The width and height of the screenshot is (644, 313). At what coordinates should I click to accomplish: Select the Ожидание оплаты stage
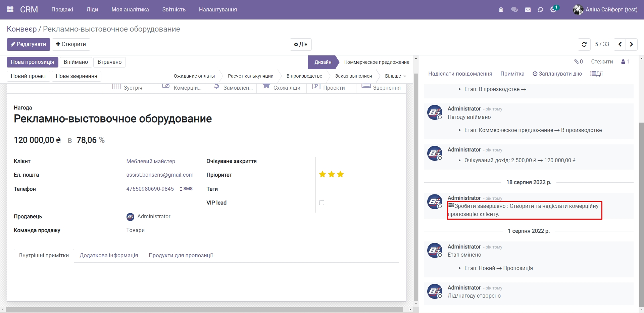[194, 76]
